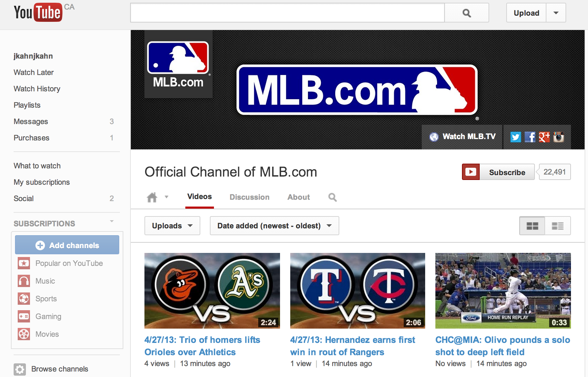The width and height of the screenshot is (588, 377).
Task: Click the Music channel icon
Action: point(24,281)
